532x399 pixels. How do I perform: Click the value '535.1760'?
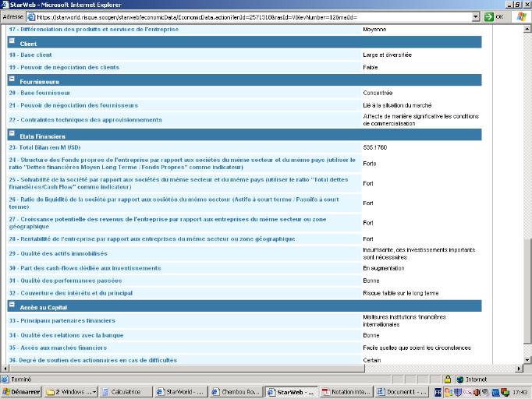[x=375, y=147]
